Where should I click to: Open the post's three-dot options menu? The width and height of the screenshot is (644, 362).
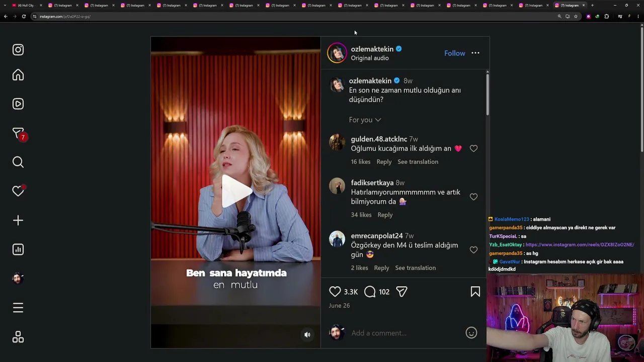[475, 53]
